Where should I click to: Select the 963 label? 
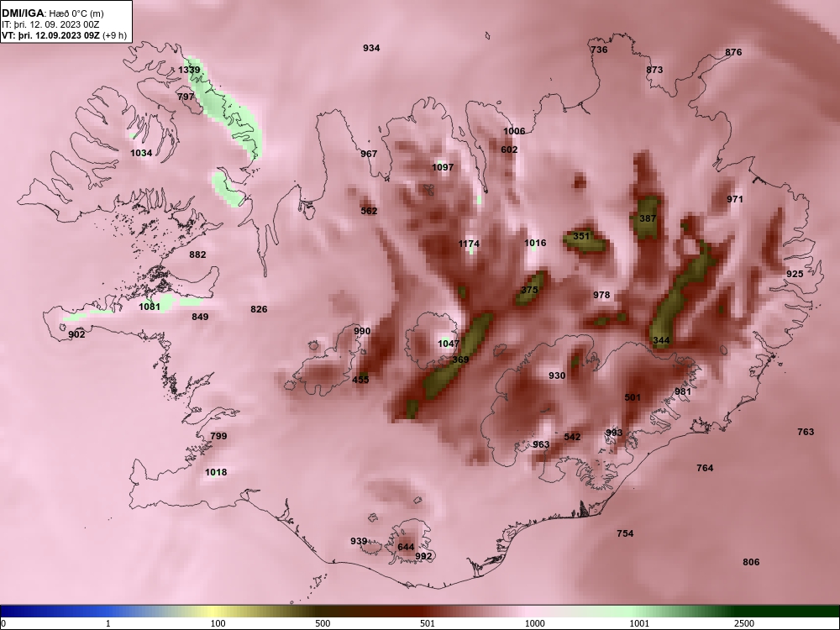click(541, 444)
